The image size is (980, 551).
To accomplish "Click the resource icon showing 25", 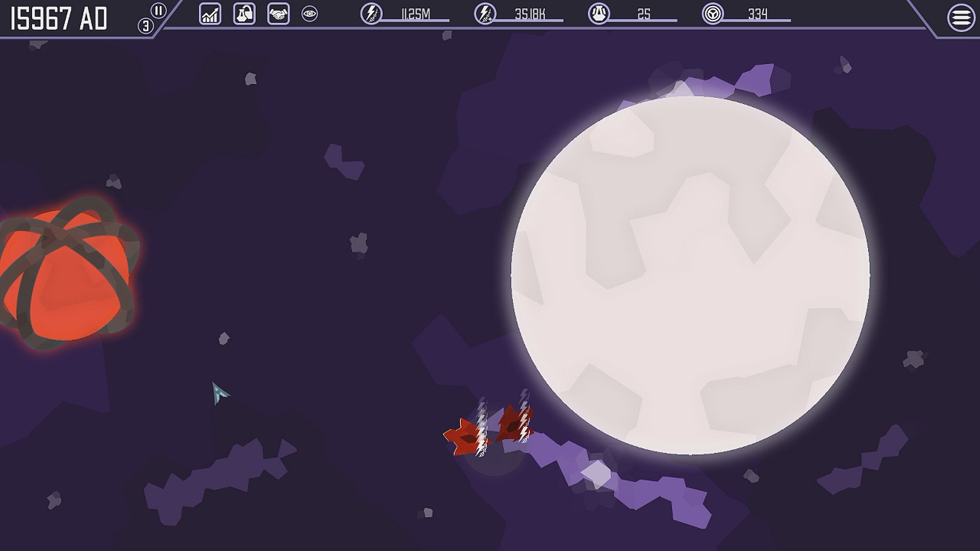I will tap(598, 14).
